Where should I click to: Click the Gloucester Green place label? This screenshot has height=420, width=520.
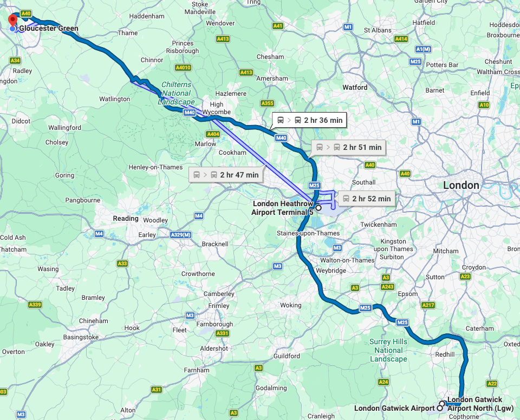point(49,28)
